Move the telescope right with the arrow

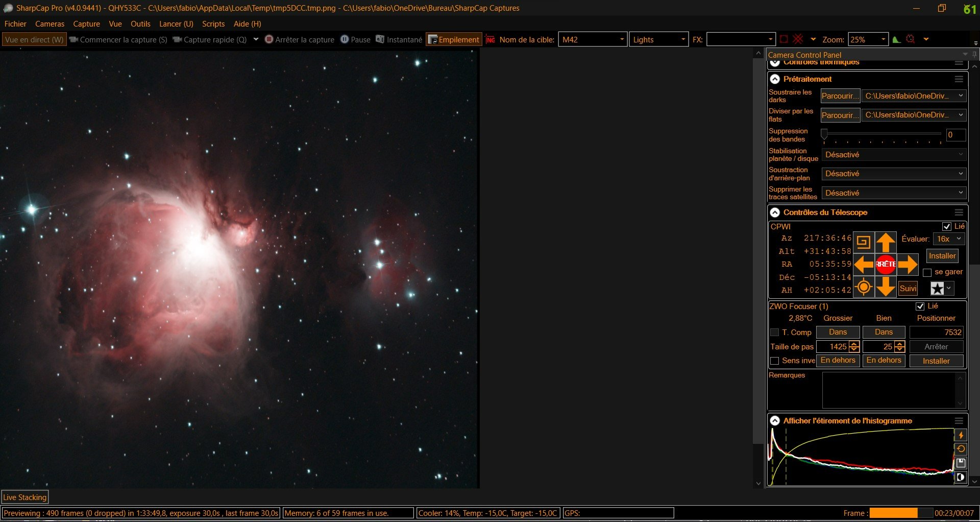[908, 264]
